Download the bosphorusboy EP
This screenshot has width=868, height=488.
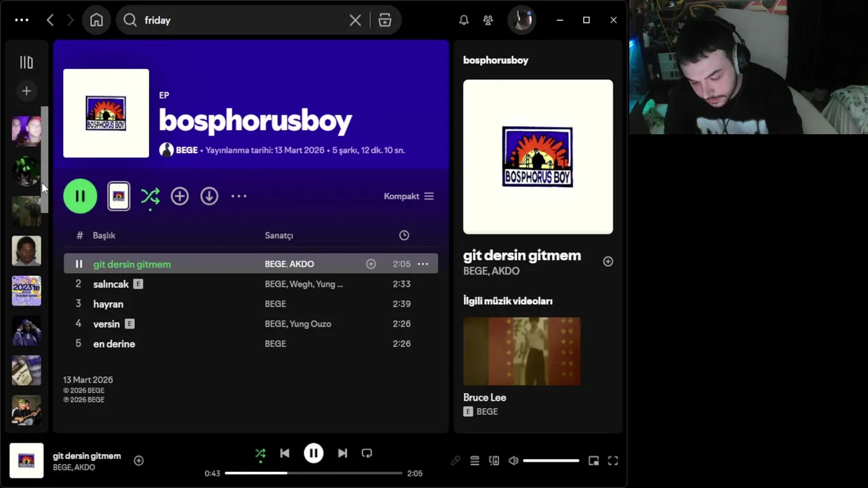(210, 197)
